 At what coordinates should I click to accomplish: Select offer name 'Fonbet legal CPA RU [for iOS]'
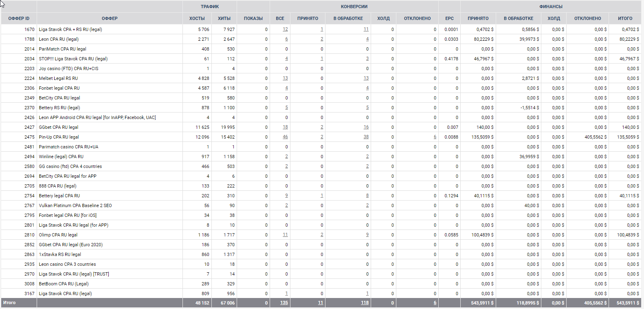[68, 215]
